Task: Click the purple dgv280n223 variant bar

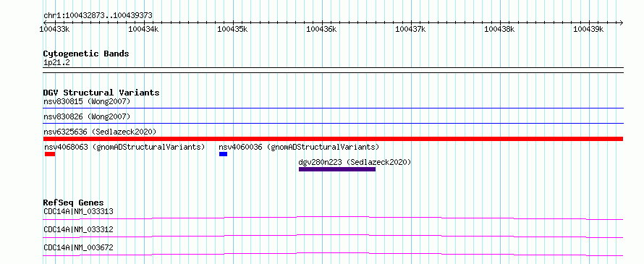Action: point(337,169)
